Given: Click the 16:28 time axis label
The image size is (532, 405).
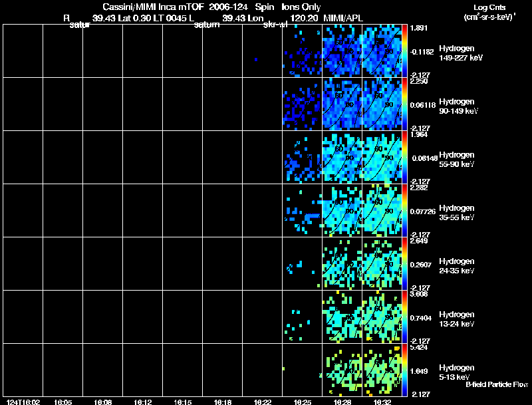Looking at the screenshot, I should pos(342,402).
